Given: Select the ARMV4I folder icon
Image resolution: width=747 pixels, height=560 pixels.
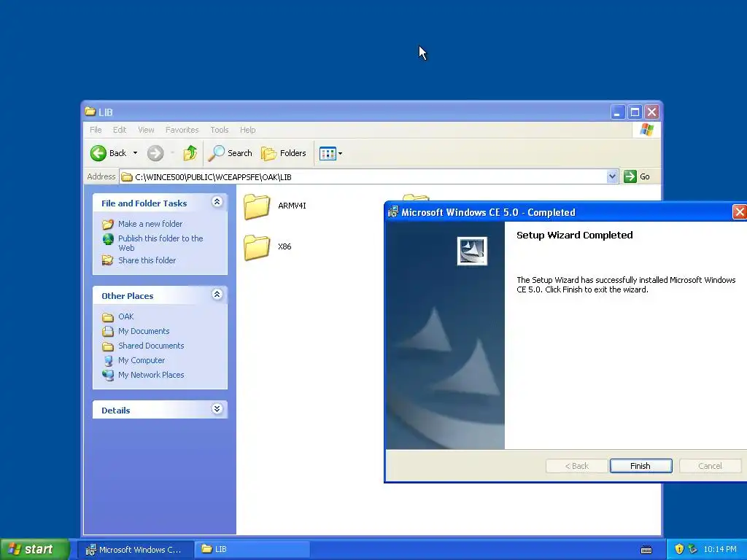Looking at the screenshot, I should (257, 206).
